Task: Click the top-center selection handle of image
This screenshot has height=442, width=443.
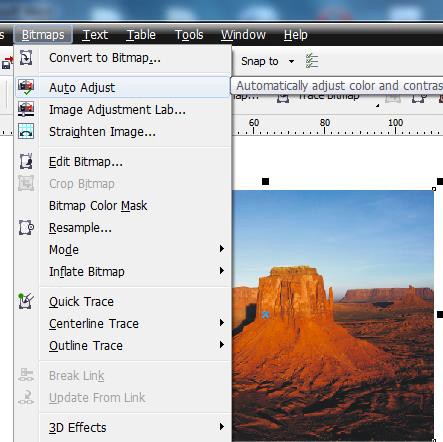Action: [x=265, y=182]
